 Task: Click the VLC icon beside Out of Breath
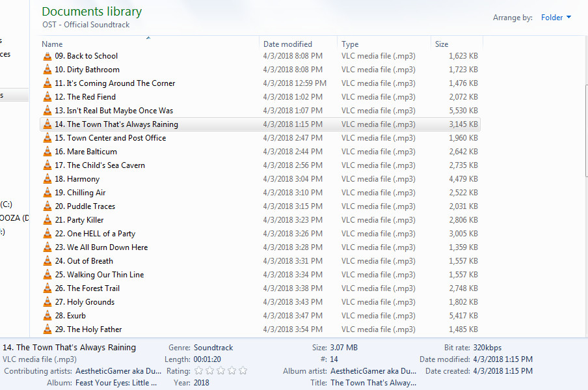point(47,261)
